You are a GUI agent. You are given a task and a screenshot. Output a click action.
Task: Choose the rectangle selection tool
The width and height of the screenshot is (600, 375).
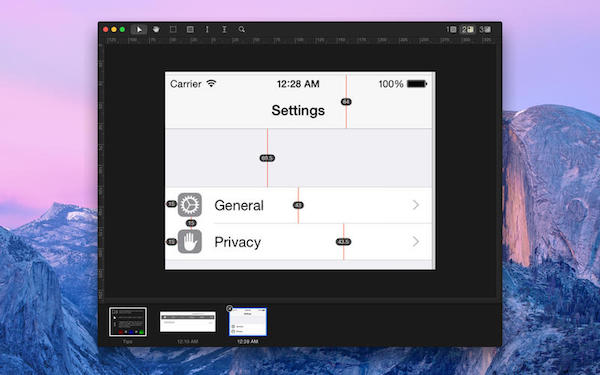point(173,29)
